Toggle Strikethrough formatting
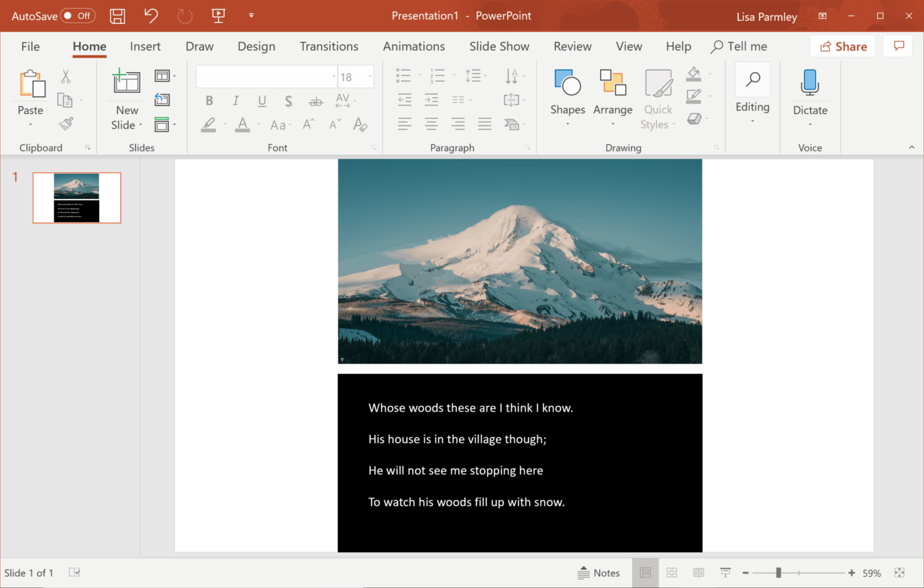This screenshot has height=588, width=924. [315, 101]
